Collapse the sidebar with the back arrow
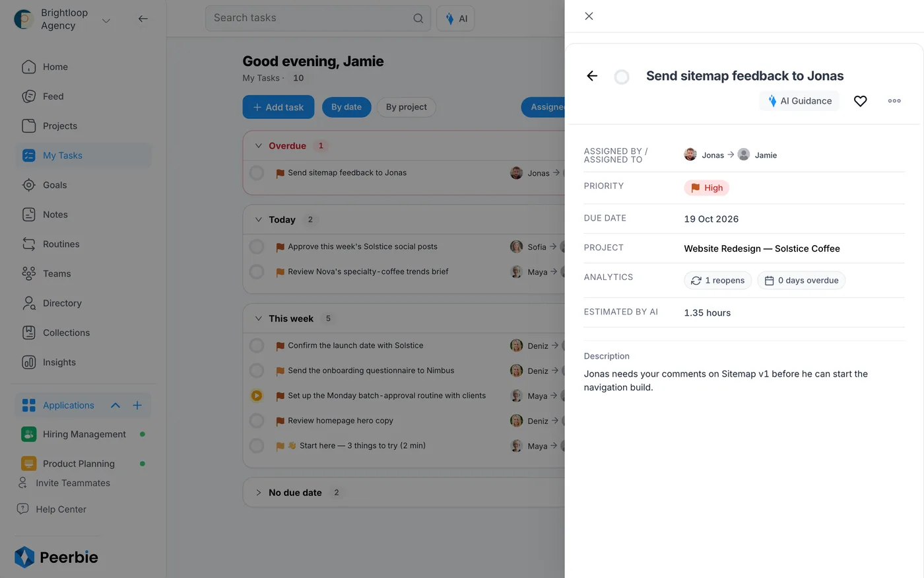 click(x=143, y=18)
